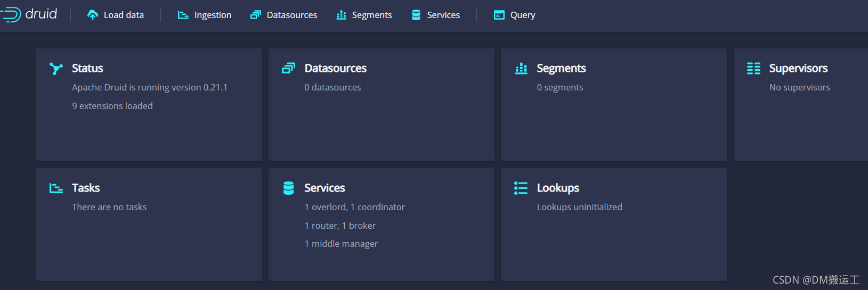Open the Query view
The height and width of the screenshot is (290, 868).
[515, 15]
